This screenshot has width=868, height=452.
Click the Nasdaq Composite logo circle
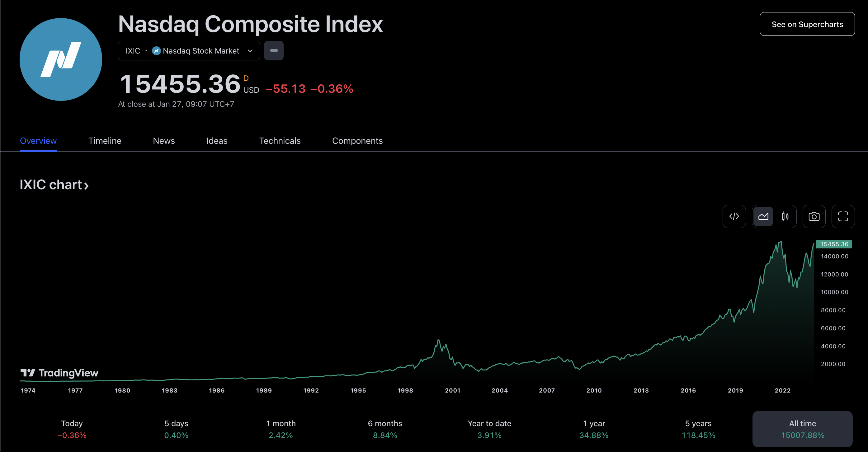61,59
